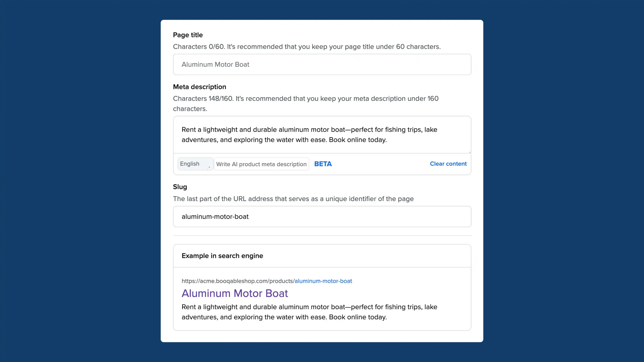Click the Aluminum Motor Boat search result title
The image size is (644, 362).
[235, 293]
